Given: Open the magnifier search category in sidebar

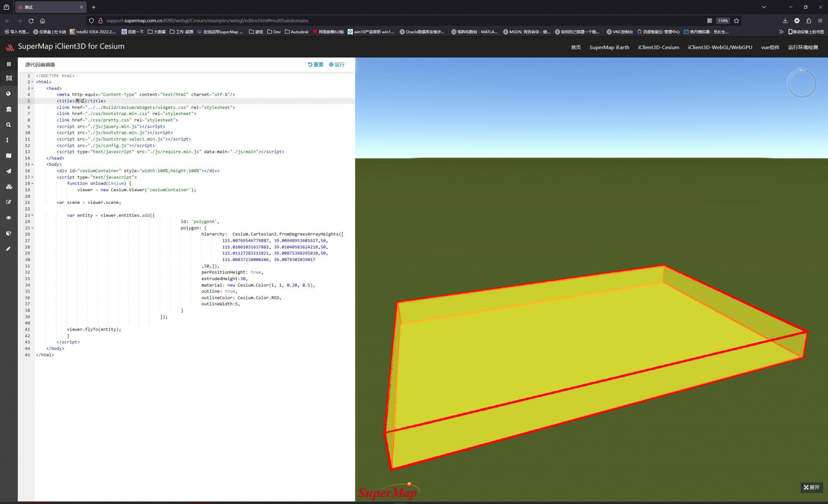Looking at the screenshot, I should click(x=8, y=125).
